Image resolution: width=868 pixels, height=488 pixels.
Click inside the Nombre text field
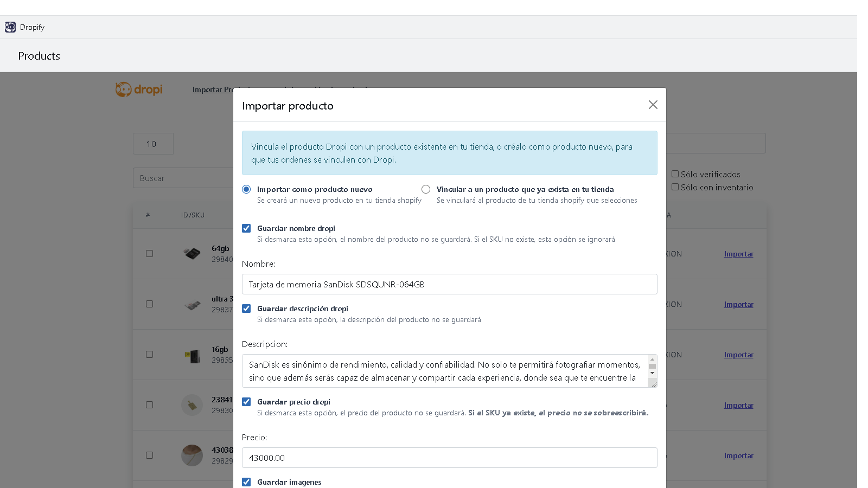coord(449,284)
